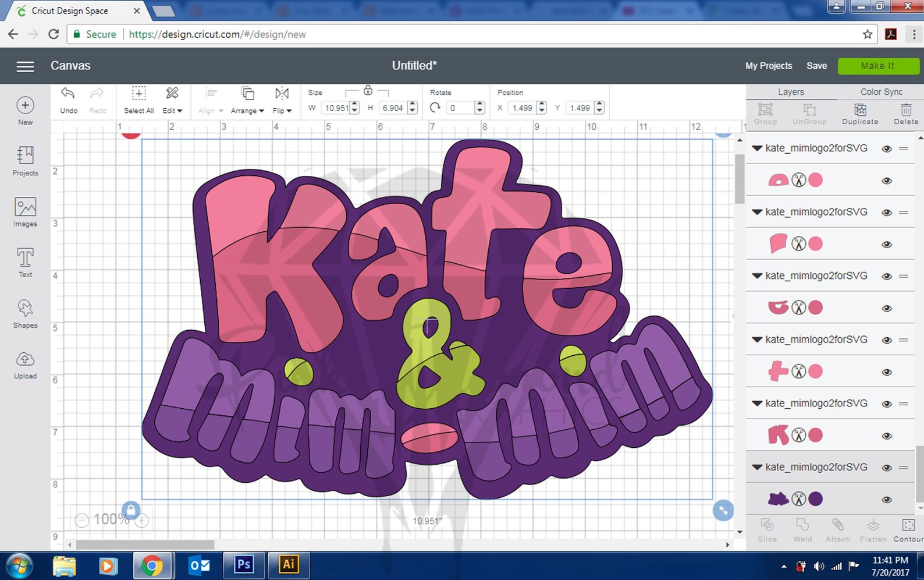The image size is (924, 580).
Task: Open the Arrange dropdown
Action: [247, 100]
